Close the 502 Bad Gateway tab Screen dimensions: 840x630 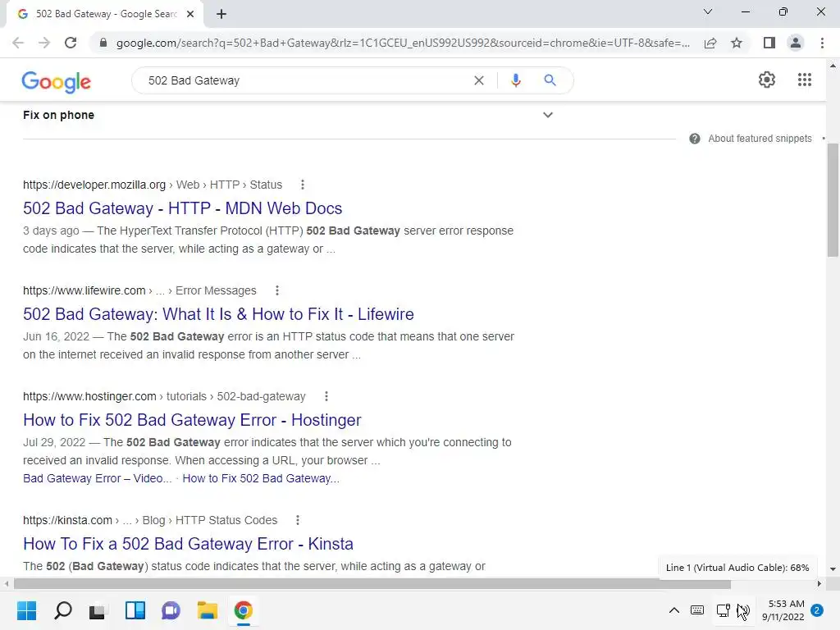click(x=190, y=14)
